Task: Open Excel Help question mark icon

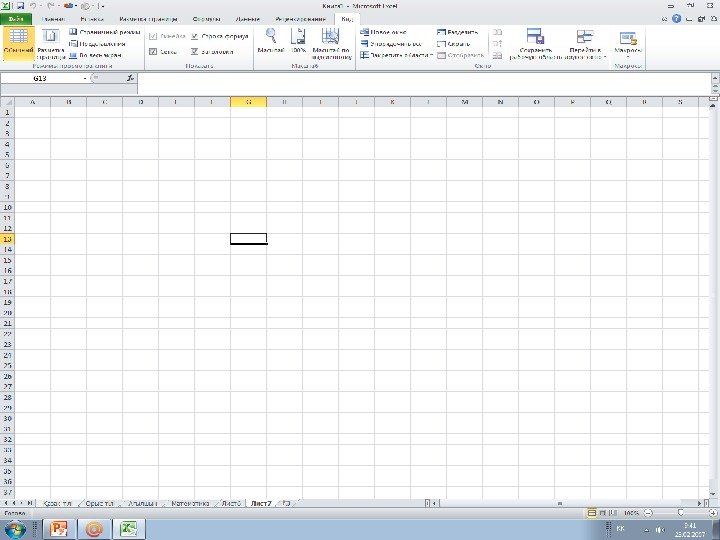Action: coord(676,19)
